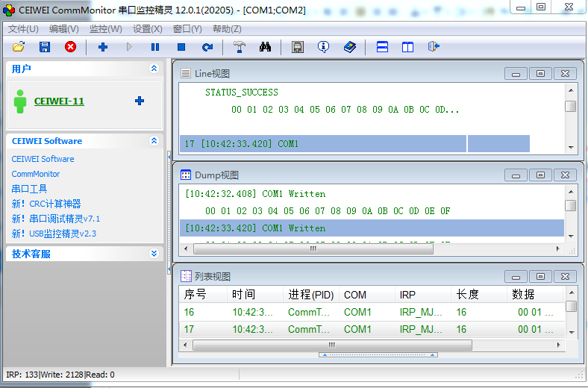The width and height of the screenshot is (588, 388).
Task: Open the 设置(X) menu
Action: coord(148,29)
